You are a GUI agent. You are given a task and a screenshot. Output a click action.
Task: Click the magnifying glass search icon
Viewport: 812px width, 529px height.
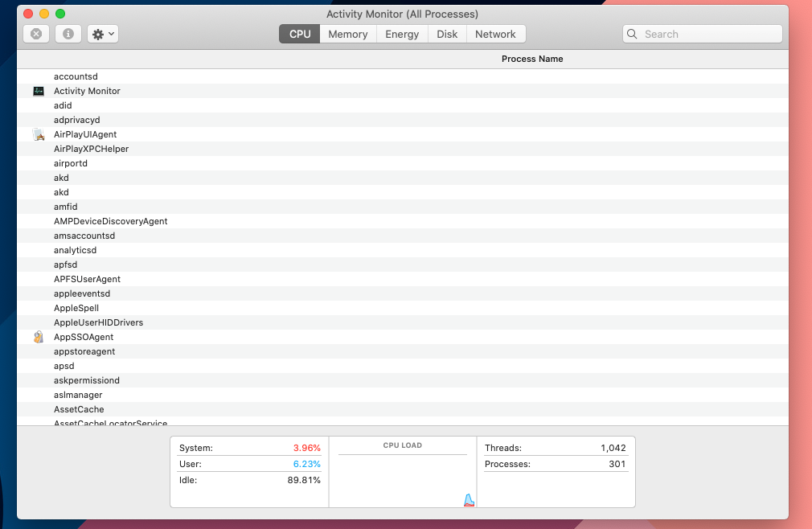(x=632, y=34)
